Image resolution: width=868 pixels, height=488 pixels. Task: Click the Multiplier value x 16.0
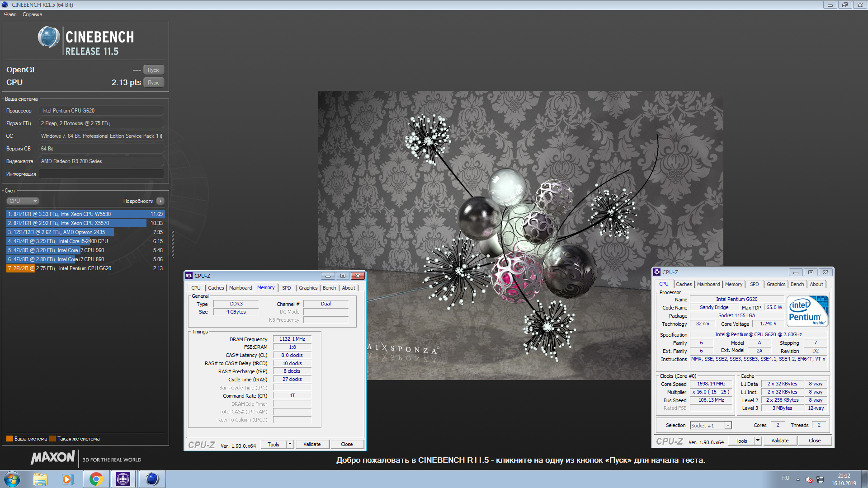[711, 392]
